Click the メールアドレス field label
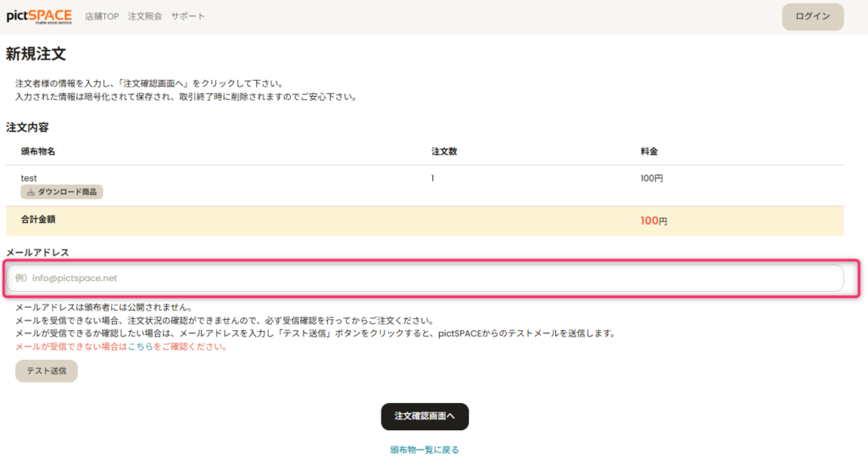868x465 pixels. (x=37, y=252)
